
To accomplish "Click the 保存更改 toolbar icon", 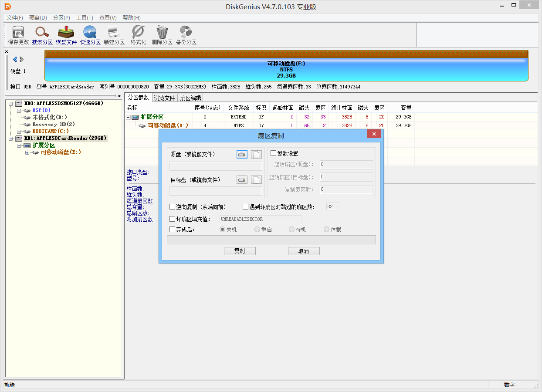I will coord(18,35).
